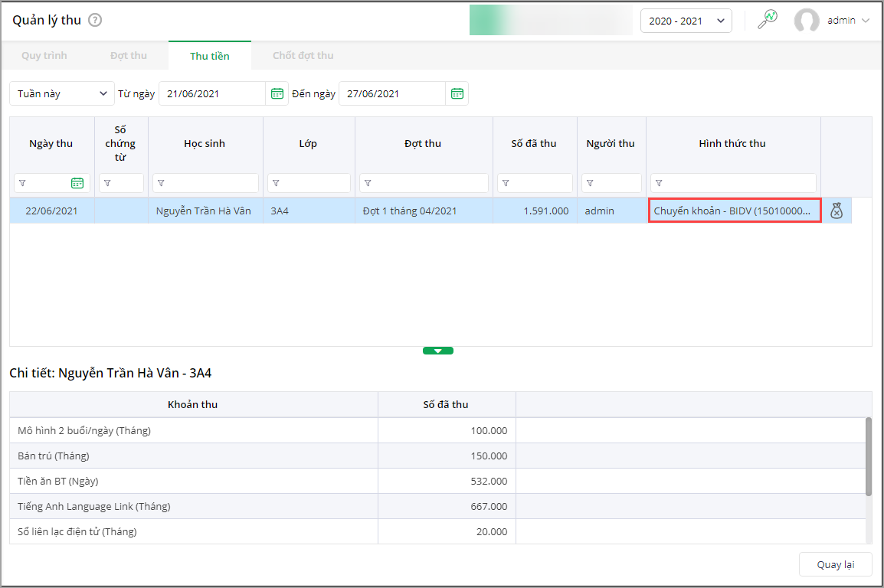The image size is (884, 588).
Task: Click the 150.000 amount value
Action: 489,456
